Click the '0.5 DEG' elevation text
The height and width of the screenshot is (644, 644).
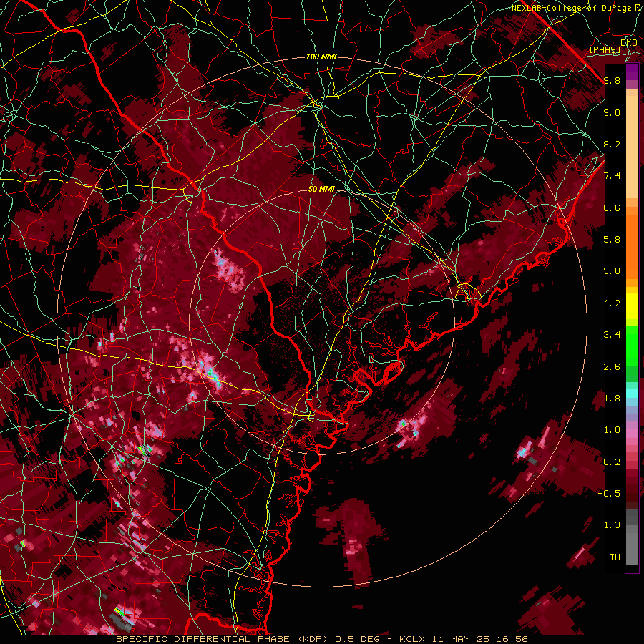point(357,639)
